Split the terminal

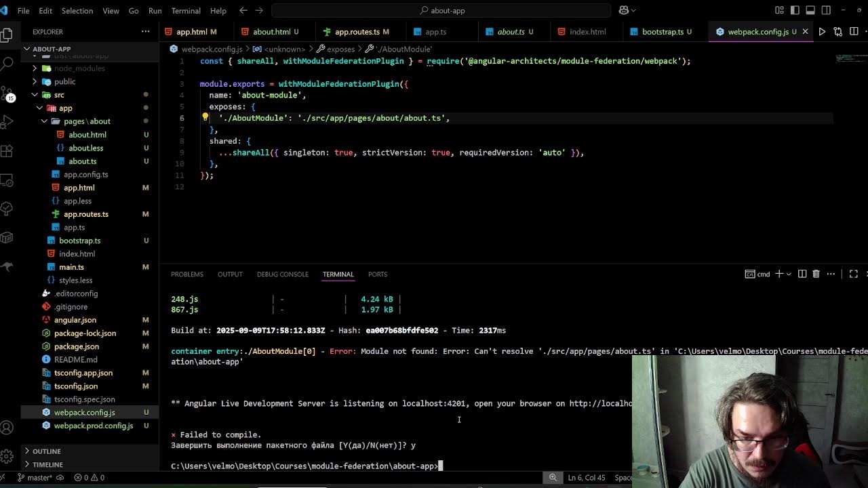pos(802,274)
